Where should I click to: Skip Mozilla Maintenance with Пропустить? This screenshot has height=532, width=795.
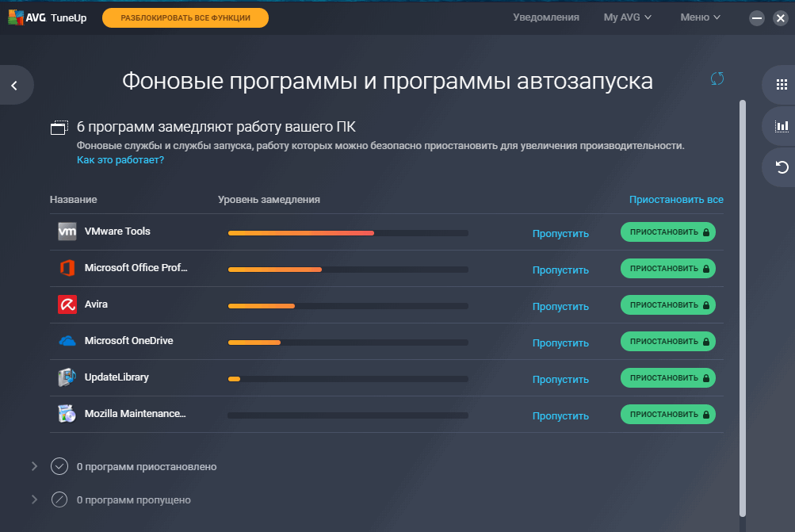pos(560,416)
